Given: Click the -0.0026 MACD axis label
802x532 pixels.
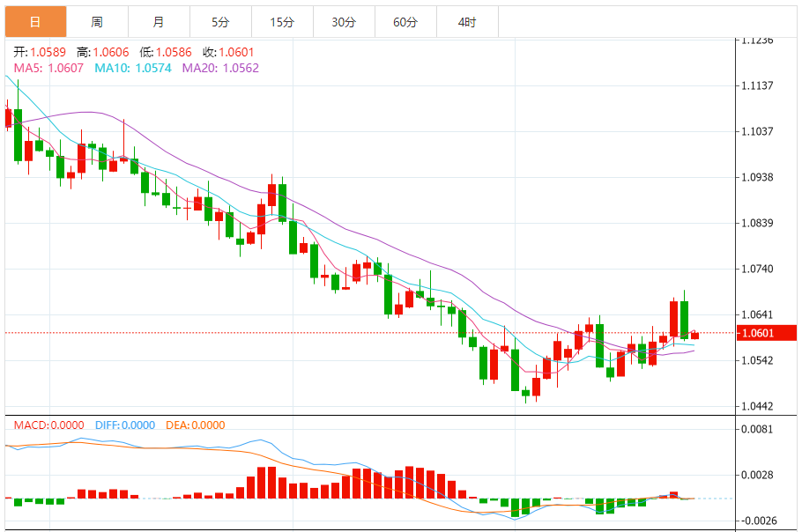Looking at the screenshot, I should 759,521.
